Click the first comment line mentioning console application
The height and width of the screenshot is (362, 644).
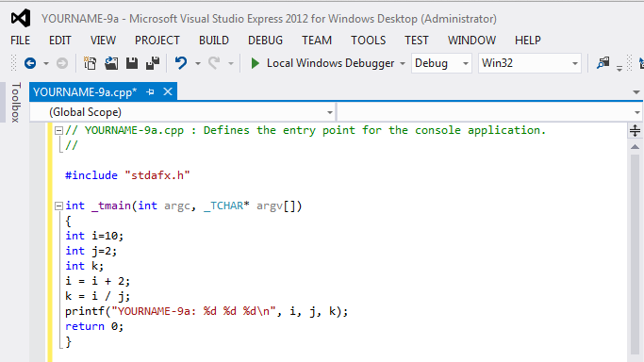pyautogui.click(x=305, y=130)
